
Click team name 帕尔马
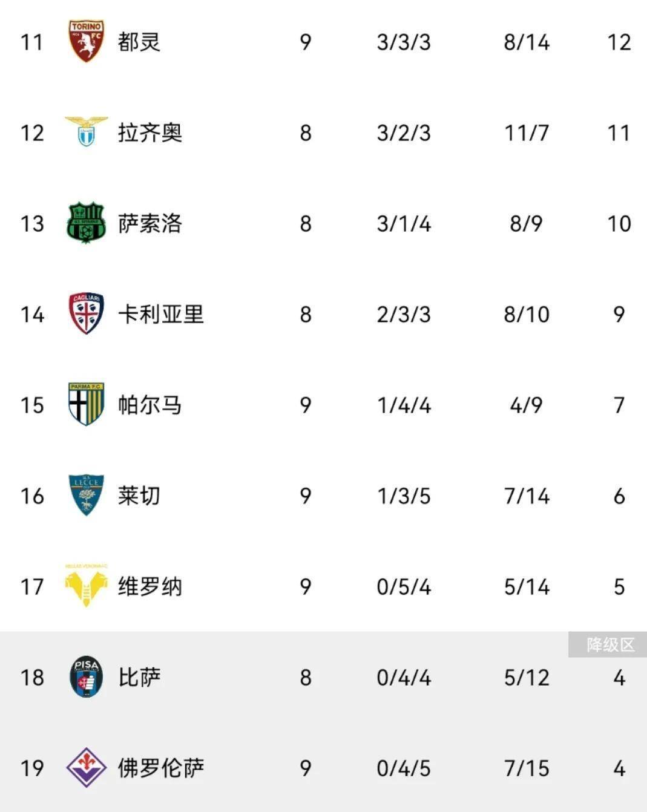click(x=150, y=405)
